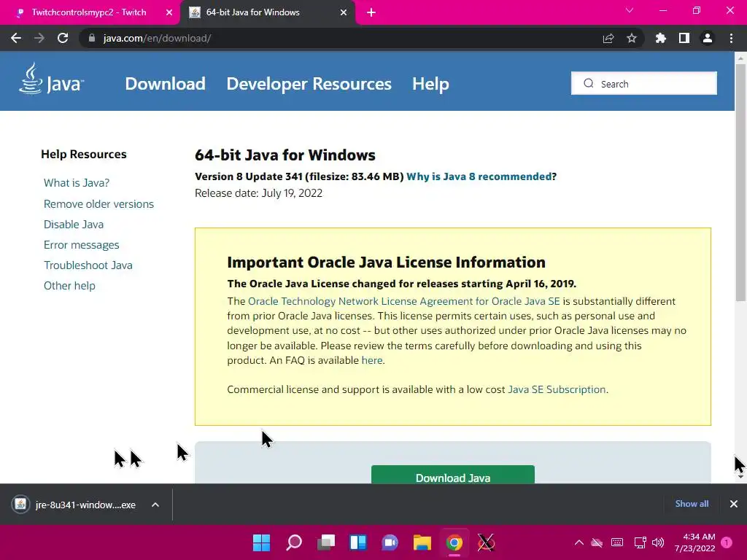Click the green Download Java button
747x560 pixels.
click(452, 475)
